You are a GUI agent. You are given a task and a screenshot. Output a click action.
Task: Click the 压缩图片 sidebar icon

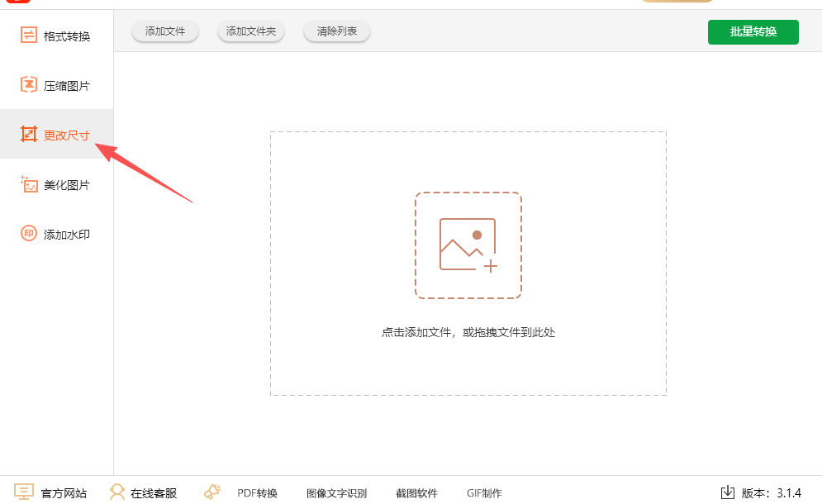coord(28,84)
